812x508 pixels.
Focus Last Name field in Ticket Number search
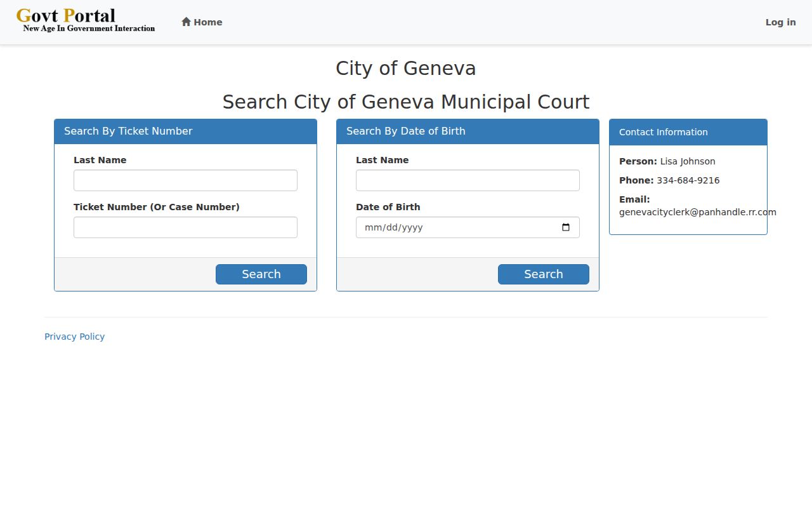tap(185, 180)
